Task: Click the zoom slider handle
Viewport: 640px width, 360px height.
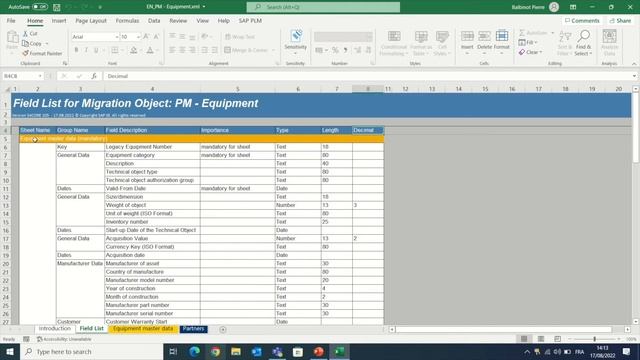Action: (595, 339)
